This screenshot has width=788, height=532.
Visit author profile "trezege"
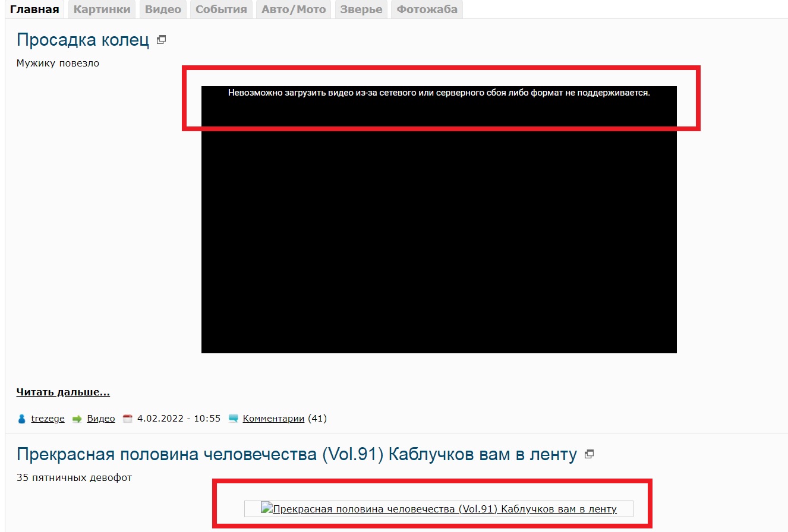(x=48, y=419)
